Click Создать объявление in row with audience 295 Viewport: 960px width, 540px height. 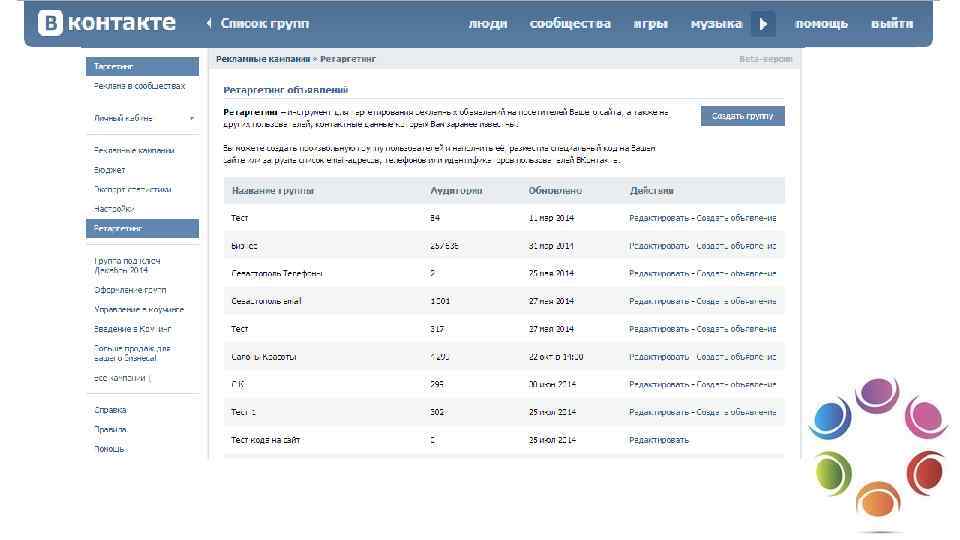(737, 384)
